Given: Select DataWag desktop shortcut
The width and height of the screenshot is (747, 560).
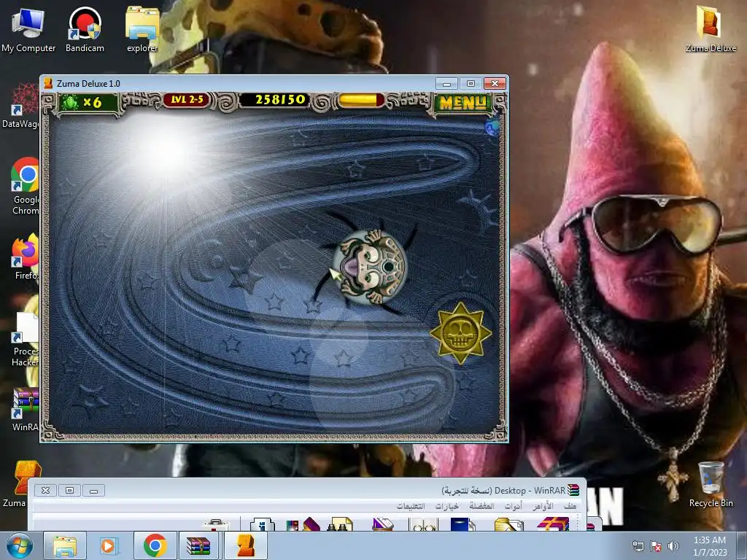Looking at the screenshot, I should (21, 105).
